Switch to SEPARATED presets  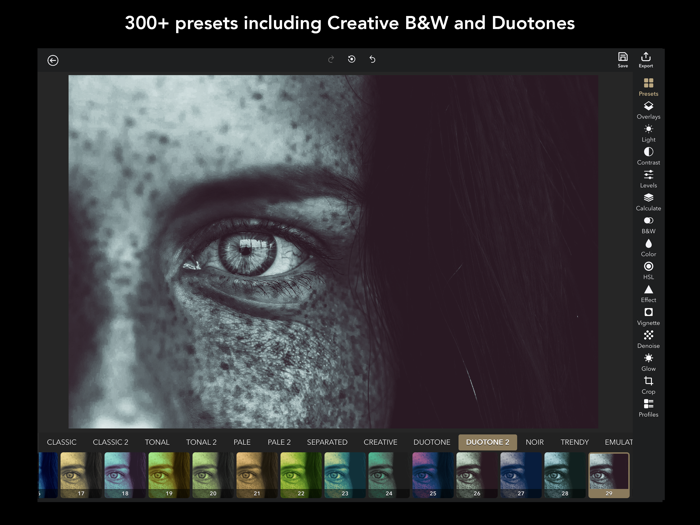click(327, 442)
